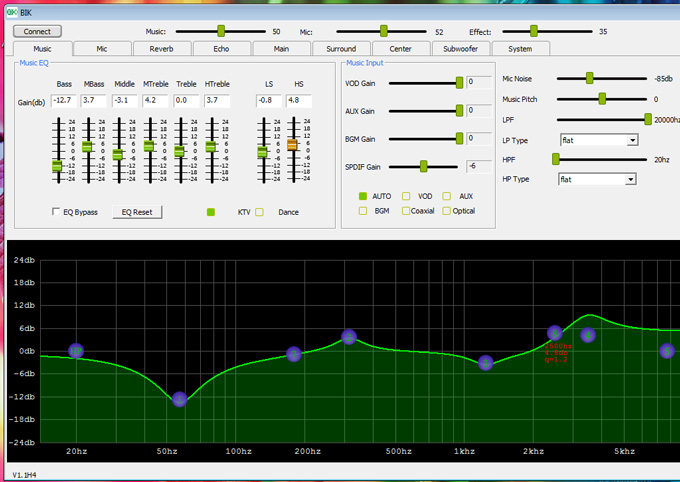Click the Treble fader handle
The width and height of the screenshot is (680, 482).
(x=179, y=151)
